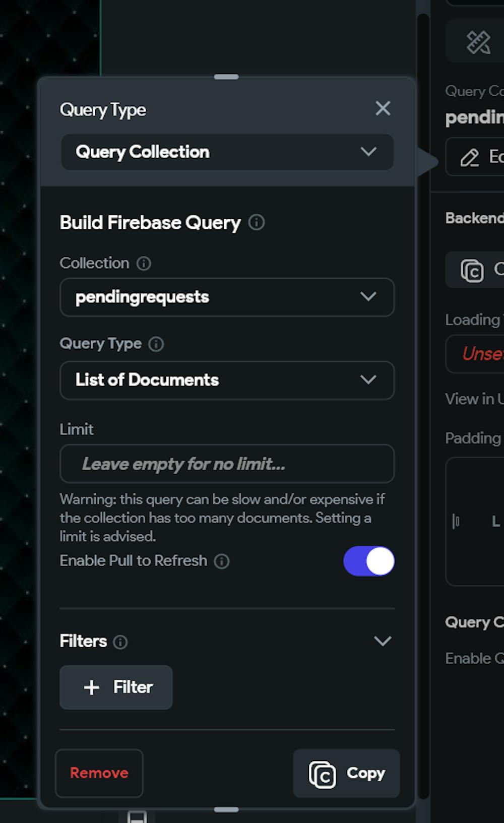Image resolution: width=504 pixels, height=823 pixels.
Task: Click the copy icon under Backend section
Action: tap(472, 271)
